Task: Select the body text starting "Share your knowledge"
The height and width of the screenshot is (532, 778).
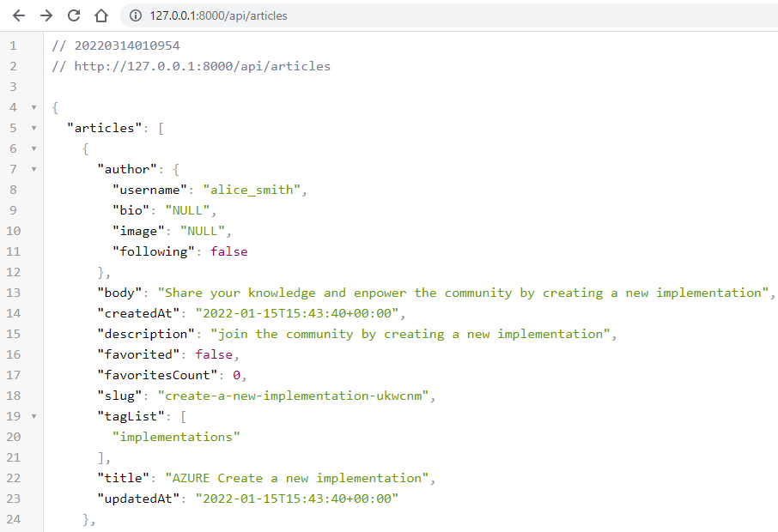Action: [x=463, y=293]
